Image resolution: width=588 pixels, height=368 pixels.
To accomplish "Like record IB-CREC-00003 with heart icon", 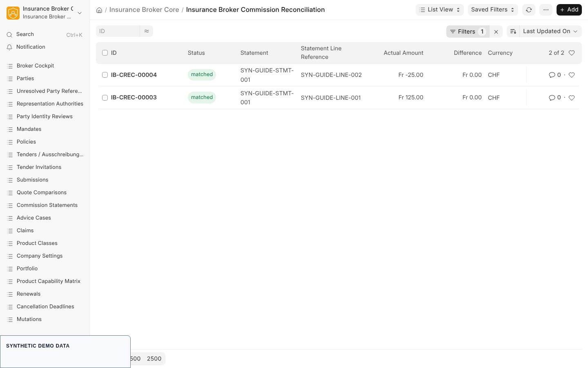I will [572, 98].
